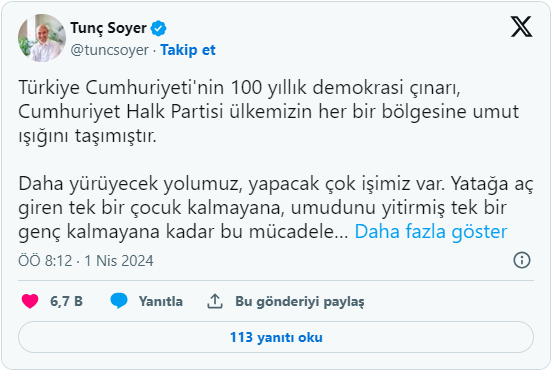Image resolution: width=553 pixels, height=379 pixels.
Task: Click the share upload arrow icon
Action: pos(215,301)
